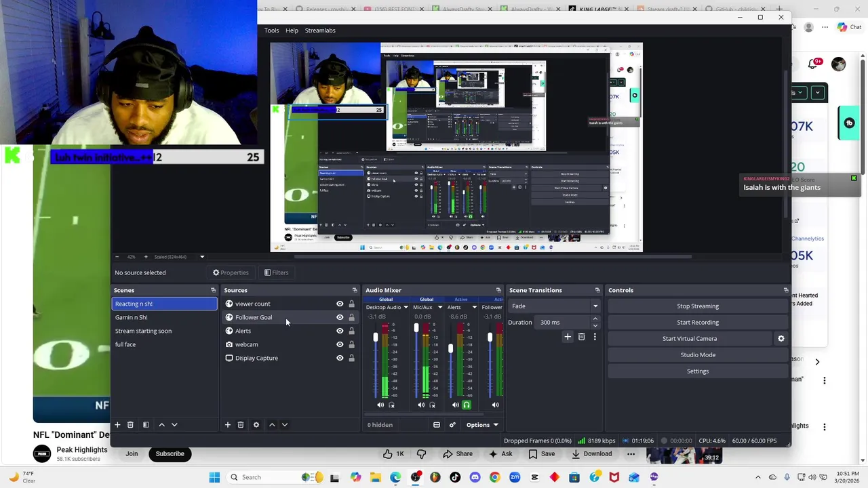Increase transition duration stepper up
Screen dimensions: 868x488
click(595, 319)
